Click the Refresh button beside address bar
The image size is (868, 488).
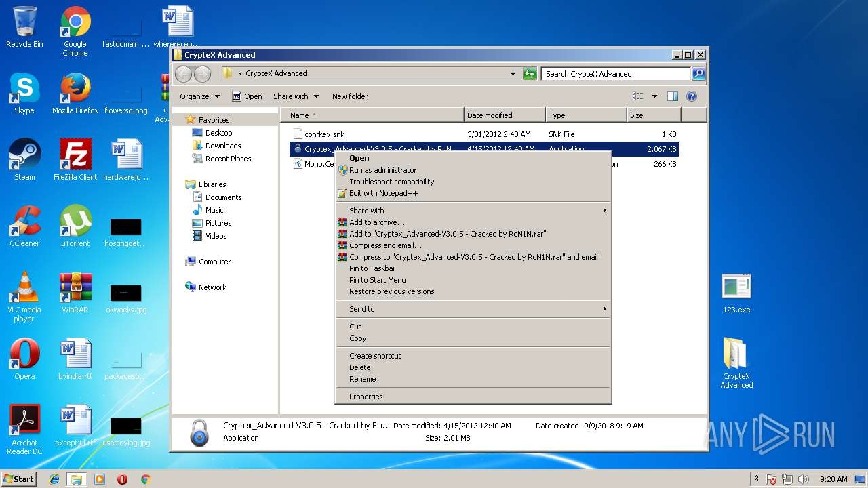click(530, 74)
